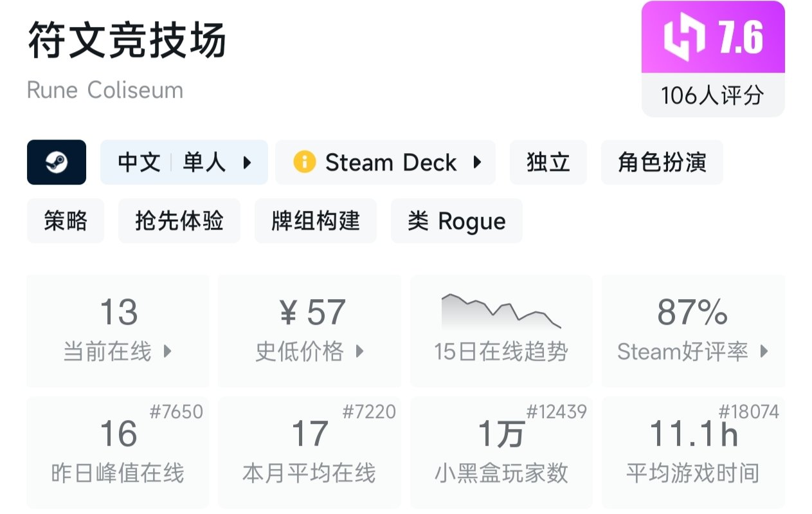Click the 昨日峰值在线 stat card
Image resolution: width=812 pixels, height=514 pixels.
[118, 452]
